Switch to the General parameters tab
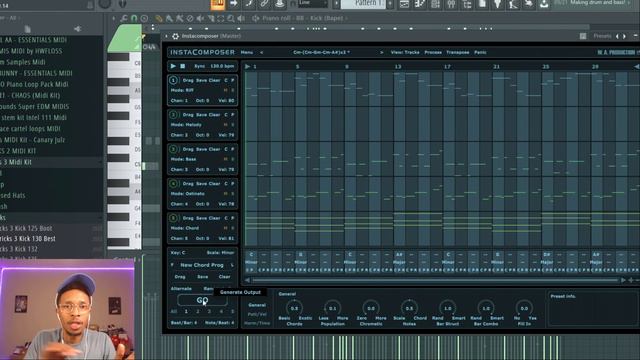The height and width of the screenshot is (360, 640). pos(257,305)
